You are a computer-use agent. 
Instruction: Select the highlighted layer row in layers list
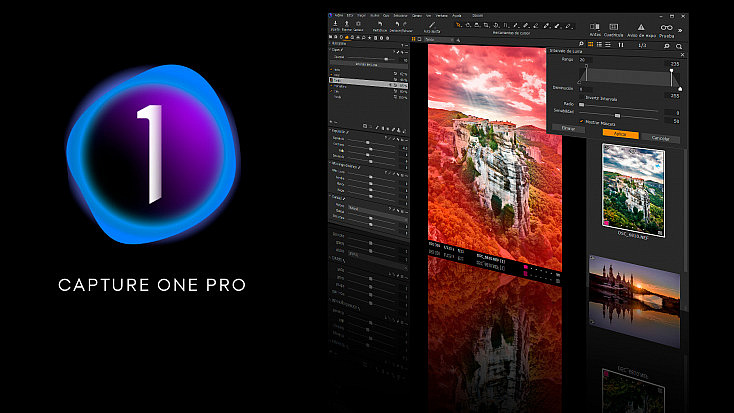(368, 81)
